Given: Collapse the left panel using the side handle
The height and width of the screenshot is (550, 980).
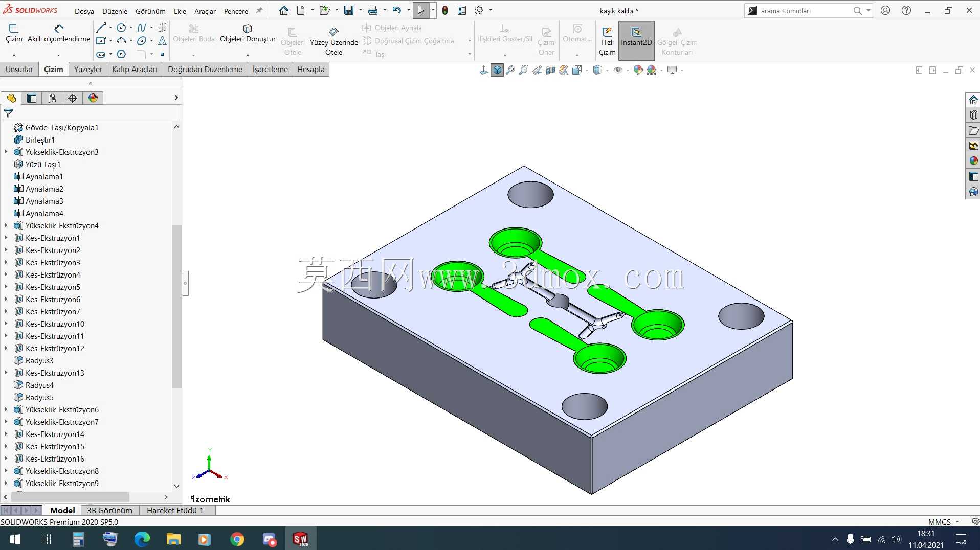Looking at the screenshot, I should (185, 283).
